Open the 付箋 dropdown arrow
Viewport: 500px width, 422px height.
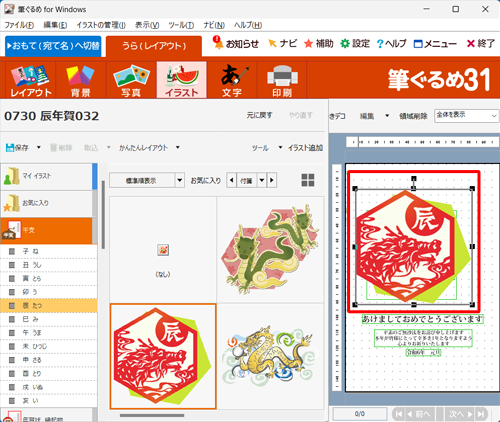[x=262, y=180]
